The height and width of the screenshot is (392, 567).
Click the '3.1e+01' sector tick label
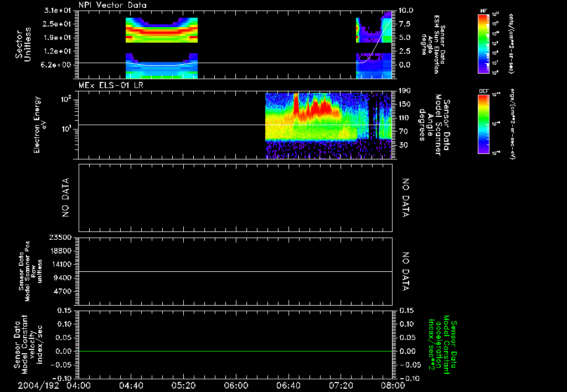(58, 11)
